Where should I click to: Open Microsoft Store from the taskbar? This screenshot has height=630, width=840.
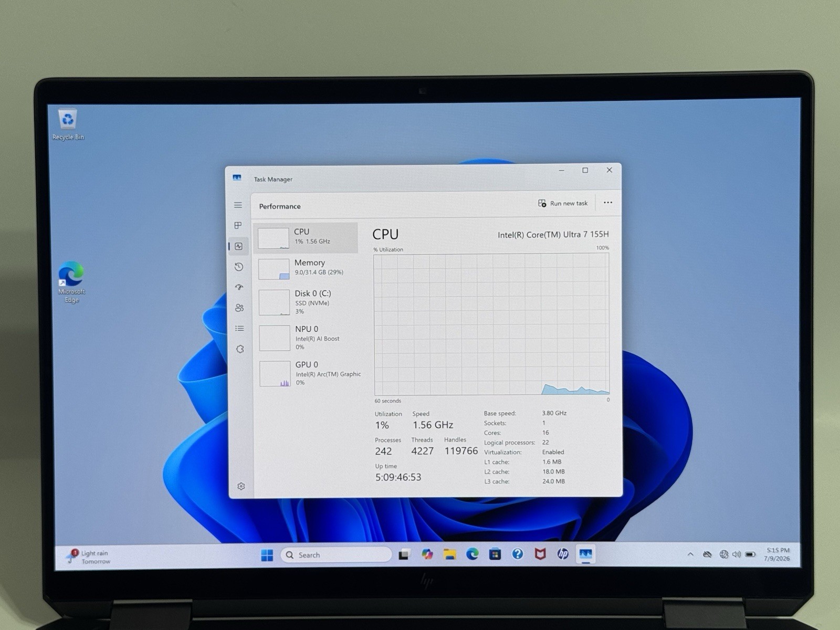[x=495, y=554]
